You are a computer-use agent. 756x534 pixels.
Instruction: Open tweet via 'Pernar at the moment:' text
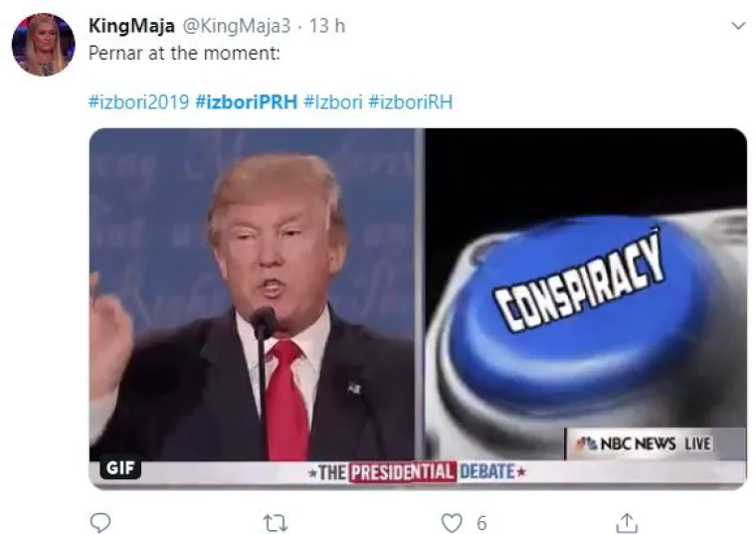184,53
